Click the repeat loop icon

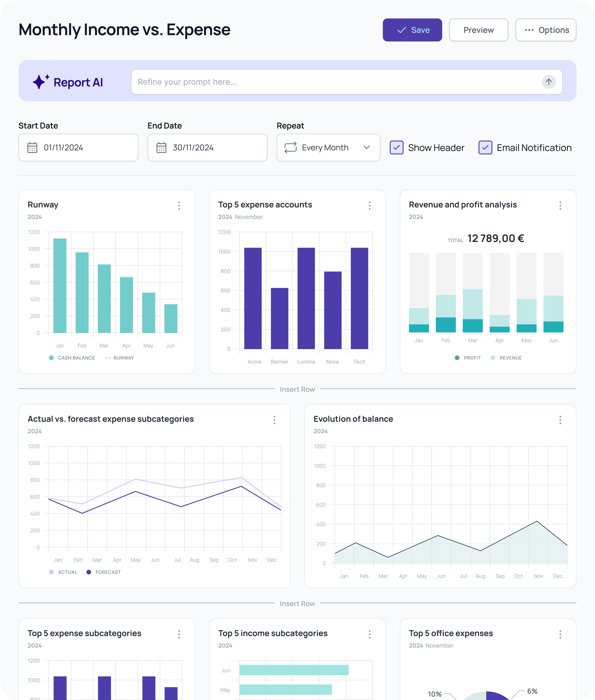coord(290,148)
